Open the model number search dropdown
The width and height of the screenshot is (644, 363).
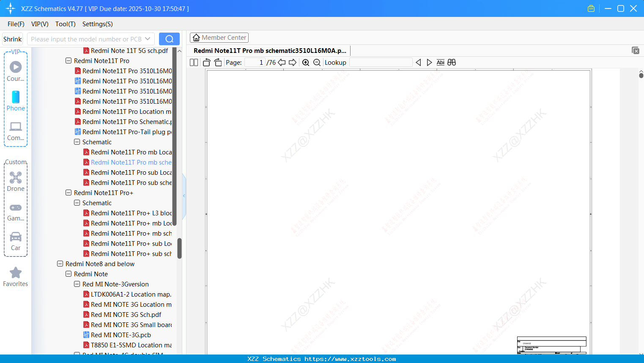tap(147, 38)
